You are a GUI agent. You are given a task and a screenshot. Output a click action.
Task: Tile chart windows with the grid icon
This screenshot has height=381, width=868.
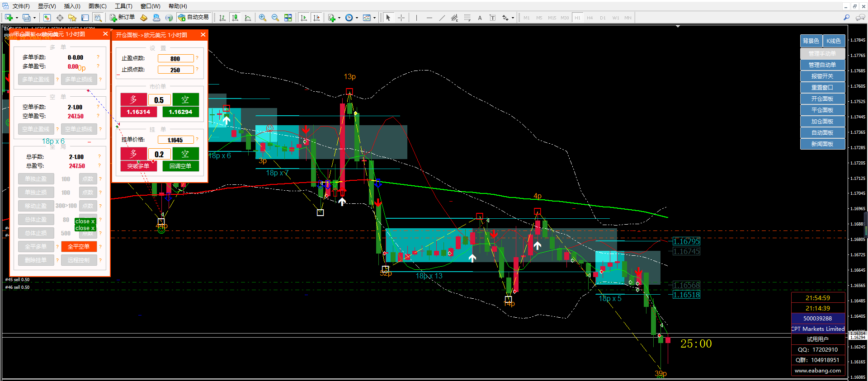(288, 18)
